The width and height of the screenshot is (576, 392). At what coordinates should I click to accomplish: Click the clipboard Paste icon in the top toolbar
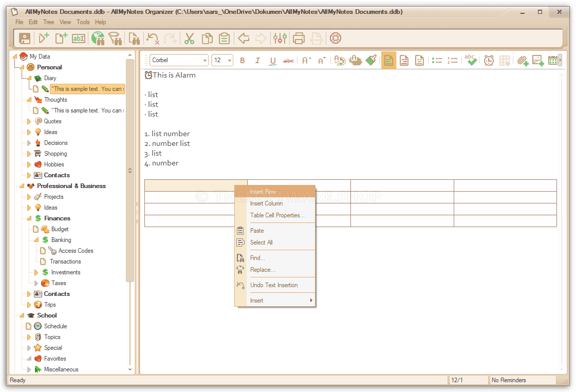[224, 38]
